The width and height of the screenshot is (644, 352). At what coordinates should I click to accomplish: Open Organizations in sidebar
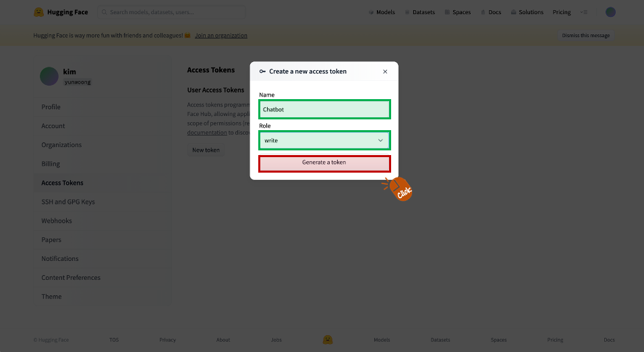pos(103,144)
